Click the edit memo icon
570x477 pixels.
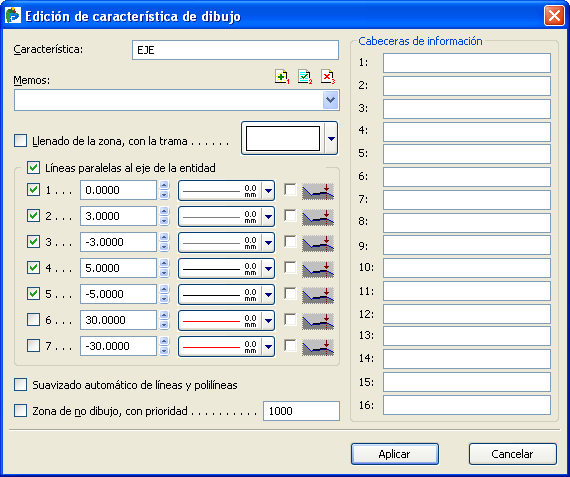305,77
